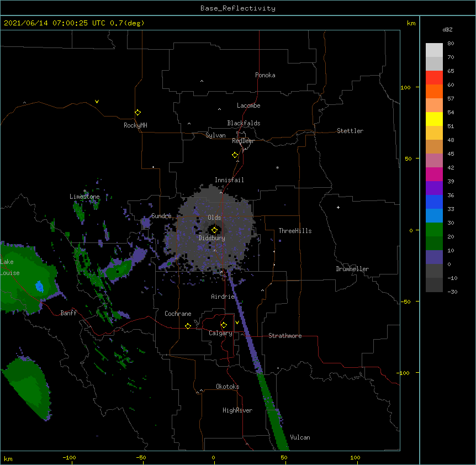Click the RedDeer label

[x=243, y=141]
